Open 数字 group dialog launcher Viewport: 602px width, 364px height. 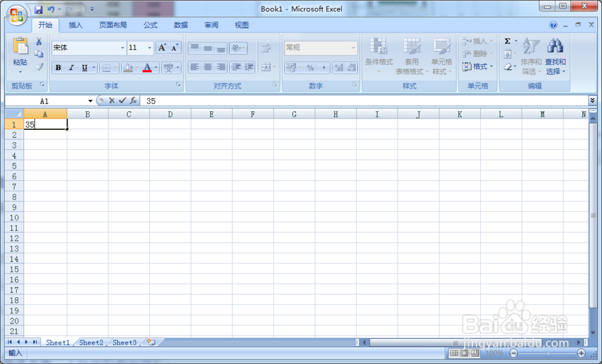pyautogui.click(x=355, y=85)
